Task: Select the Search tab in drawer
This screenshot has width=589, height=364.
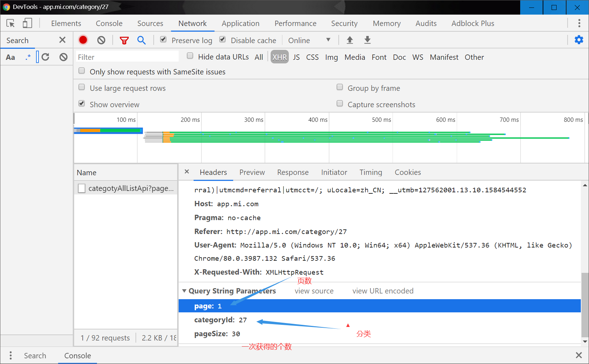Action: (x=35, y=356)
